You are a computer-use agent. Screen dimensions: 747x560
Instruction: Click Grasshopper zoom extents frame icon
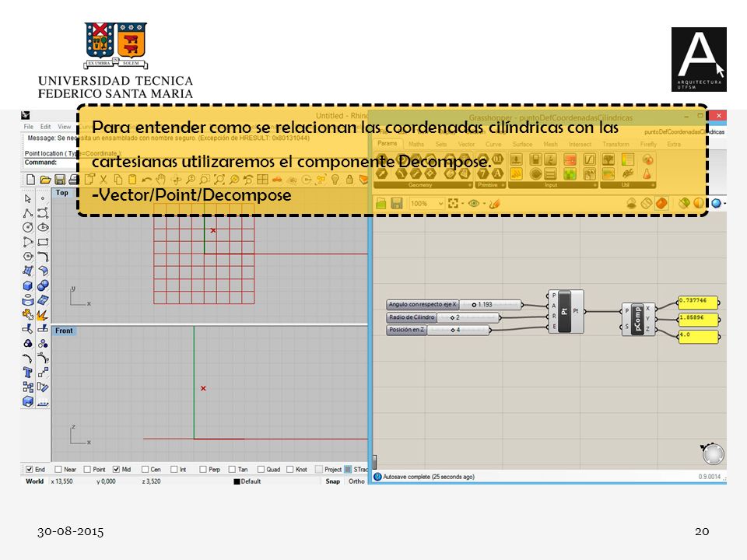click(x=453, y=204)
